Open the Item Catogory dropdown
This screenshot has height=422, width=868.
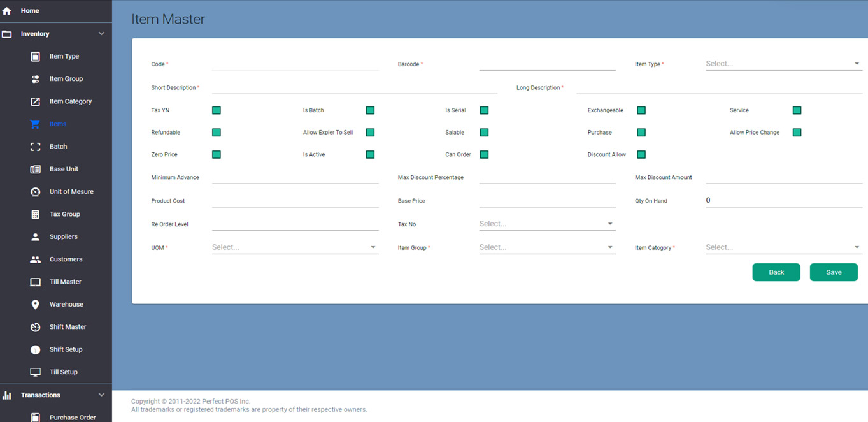pyautogui.click(x=784, y=247)
